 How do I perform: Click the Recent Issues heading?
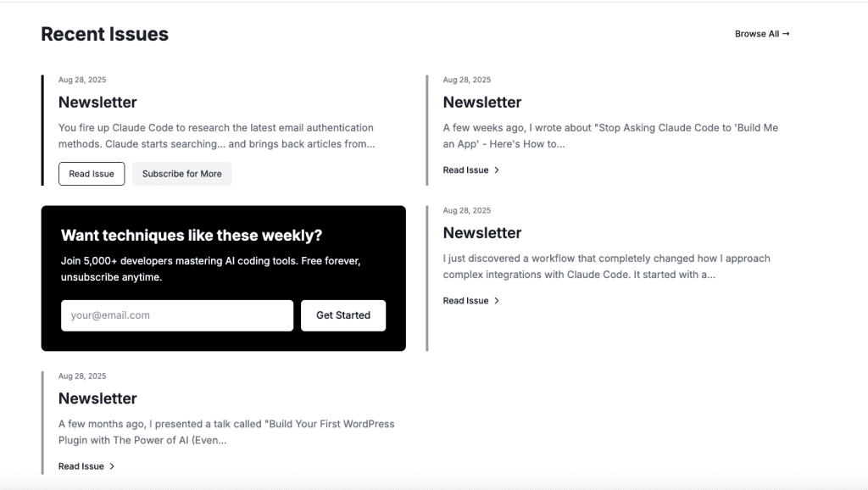tap(104, 34)
